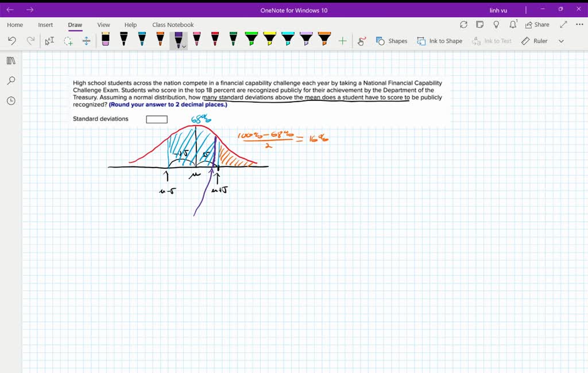Click the Undo arrow
The height and width of the screenshot is (373, 588).
coord(12,41)
